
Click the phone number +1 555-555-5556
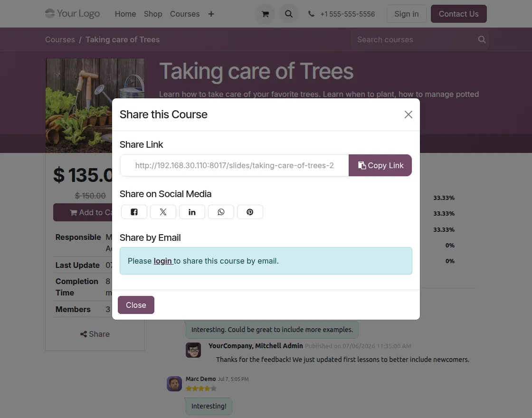[x=347, y=14]
